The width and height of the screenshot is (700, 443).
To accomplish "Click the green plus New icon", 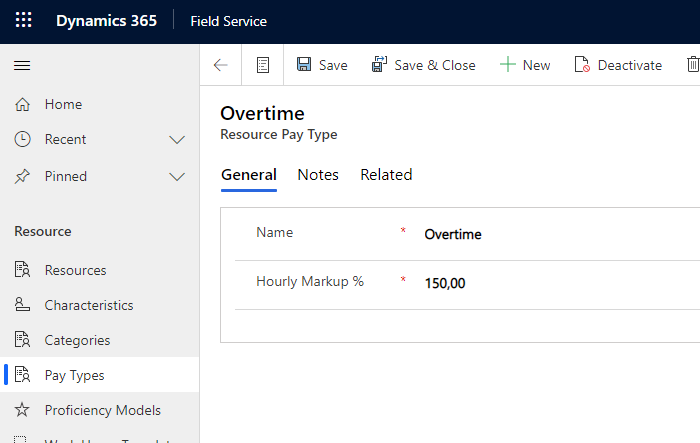I will tap(508, 65).
